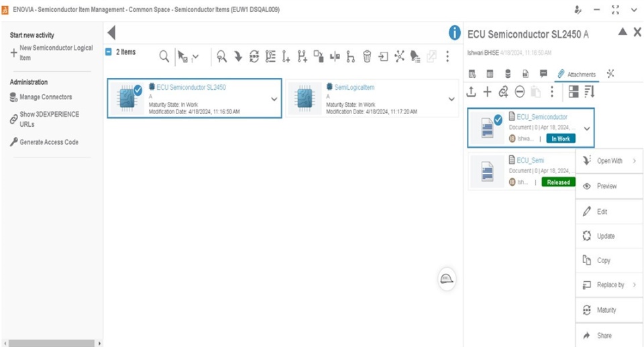
Task: Open Manage Connectors
Action: [41, 97]
